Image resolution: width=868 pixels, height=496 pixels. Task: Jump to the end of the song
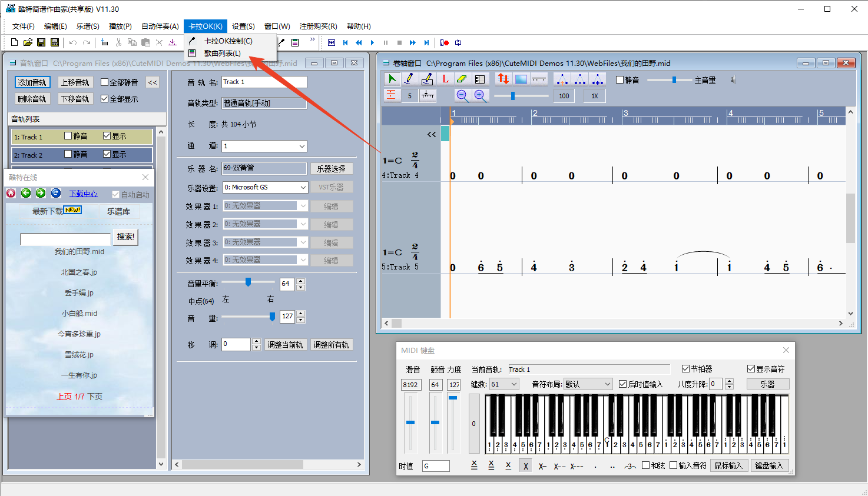[x=426, y=42]
